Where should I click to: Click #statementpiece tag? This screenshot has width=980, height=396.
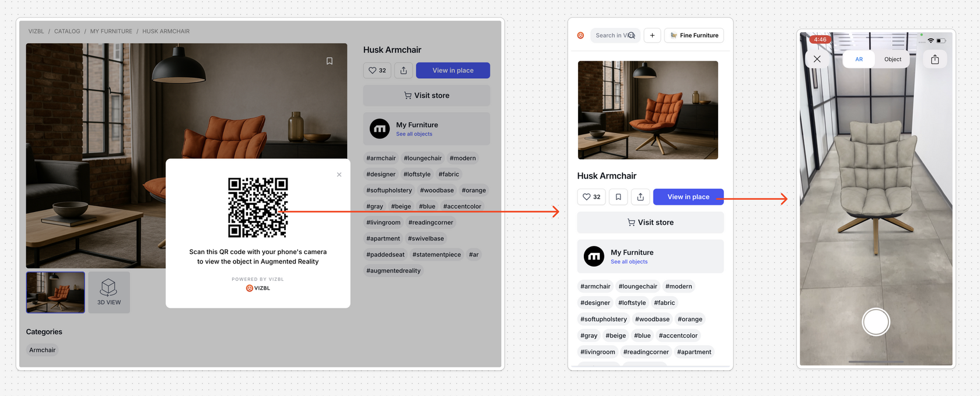click(x=436, y=255)
